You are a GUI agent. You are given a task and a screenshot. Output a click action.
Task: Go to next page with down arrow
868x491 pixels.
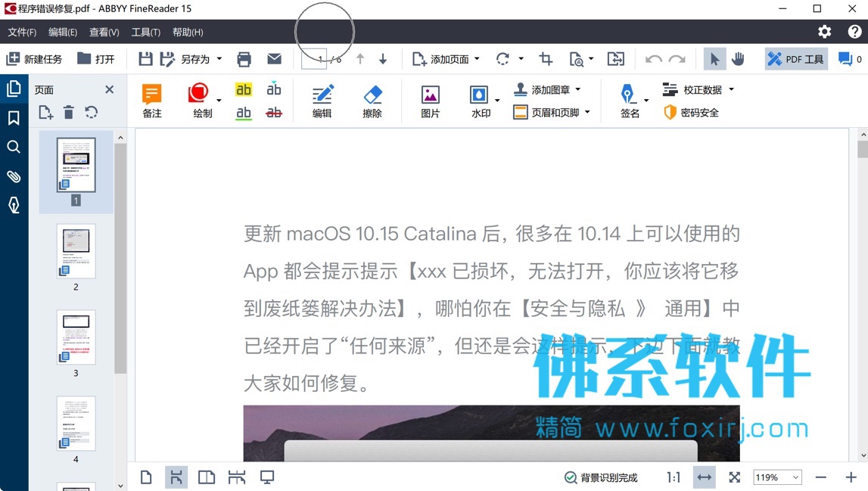pos(382,59)
